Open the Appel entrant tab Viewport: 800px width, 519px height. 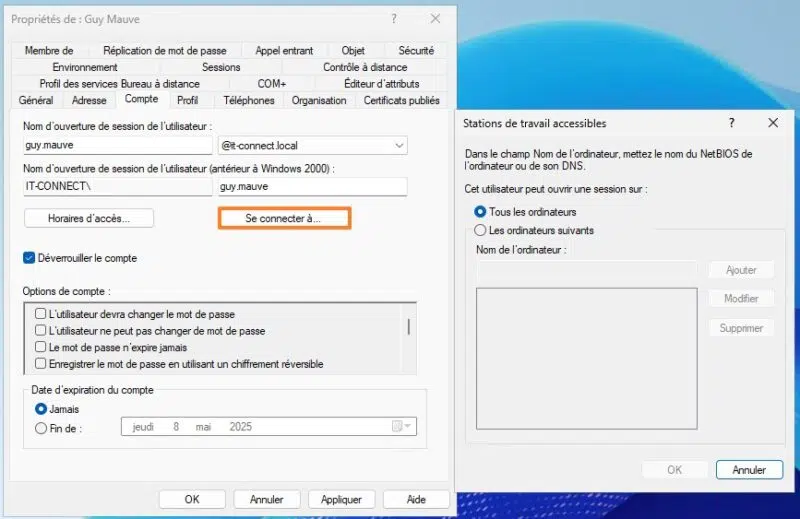tap(284, 51)
